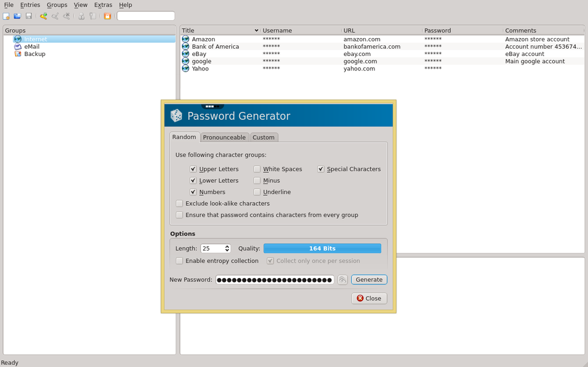
Task: Open the Extras menu
Action: pyautogui.click(x=103, y=5)
